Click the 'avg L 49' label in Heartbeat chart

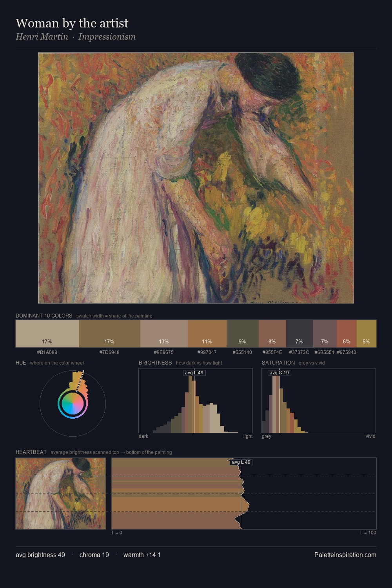point(241,462)
